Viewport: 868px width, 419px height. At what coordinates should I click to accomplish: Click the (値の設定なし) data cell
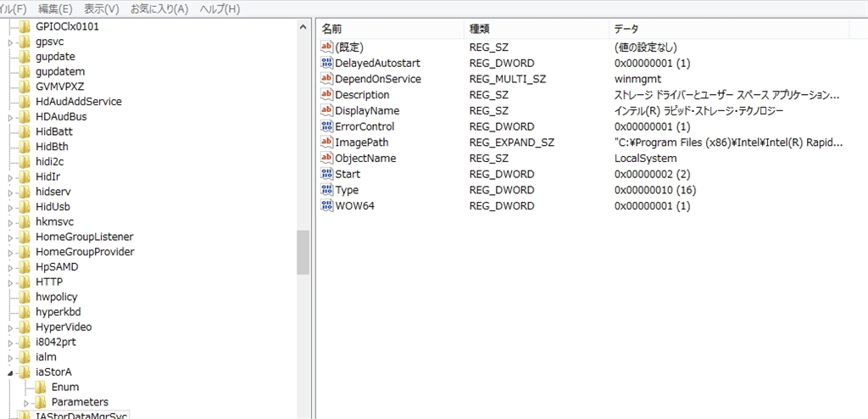(645, 47)
